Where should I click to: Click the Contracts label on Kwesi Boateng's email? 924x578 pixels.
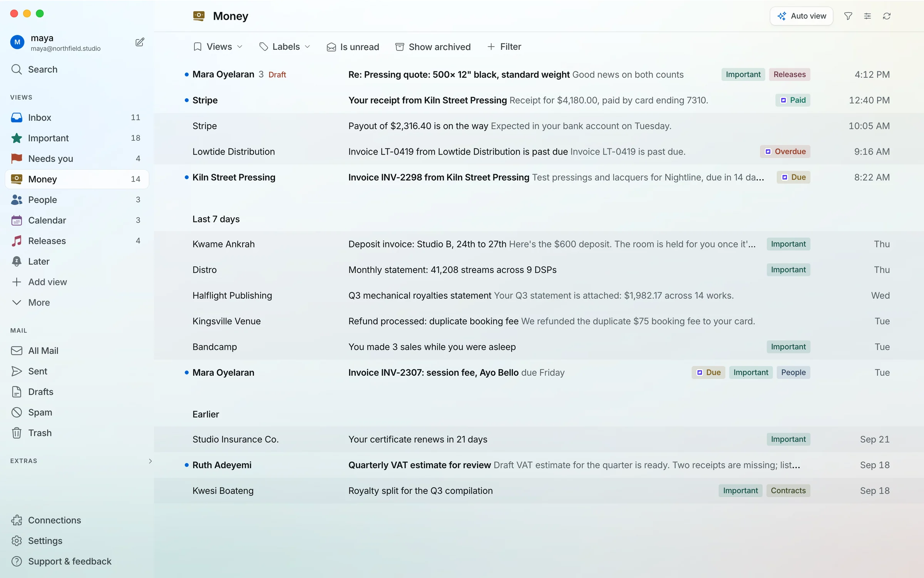788,491
